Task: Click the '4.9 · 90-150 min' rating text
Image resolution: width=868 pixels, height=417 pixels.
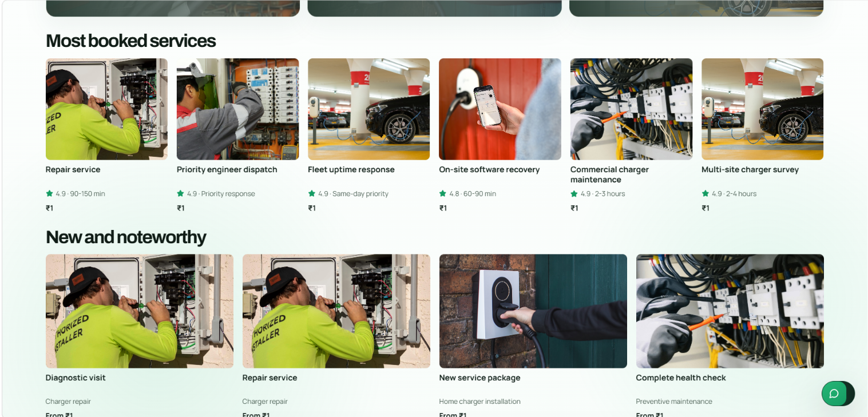Action: 80,194
